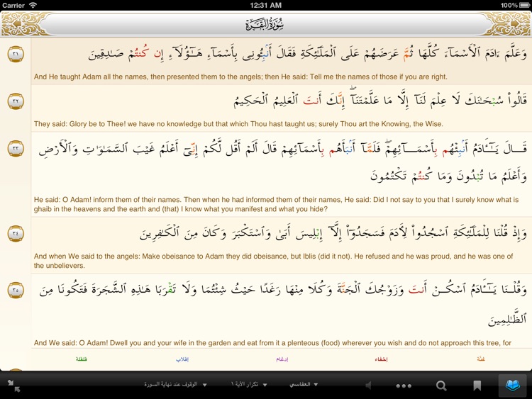The width and height of the screenshot is (532, 399).
Task: Select the Arabic text of verse 34
Action: click(x=333, y=233)
